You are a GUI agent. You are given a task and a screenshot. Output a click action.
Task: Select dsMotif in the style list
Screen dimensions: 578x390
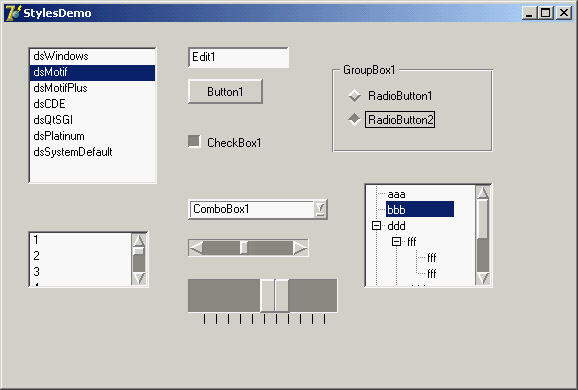coord(92,73)
